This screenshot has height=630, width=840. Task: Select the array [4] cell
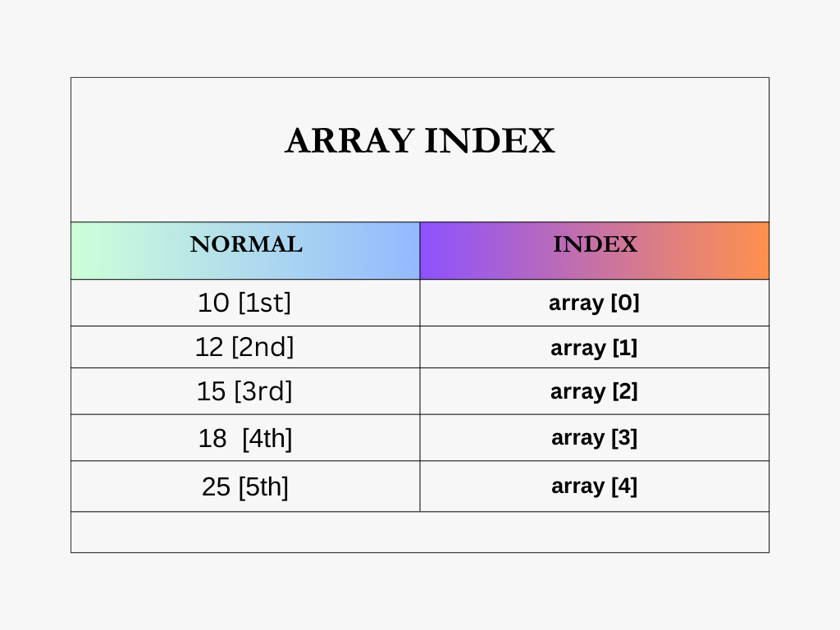tap(595, 486)
